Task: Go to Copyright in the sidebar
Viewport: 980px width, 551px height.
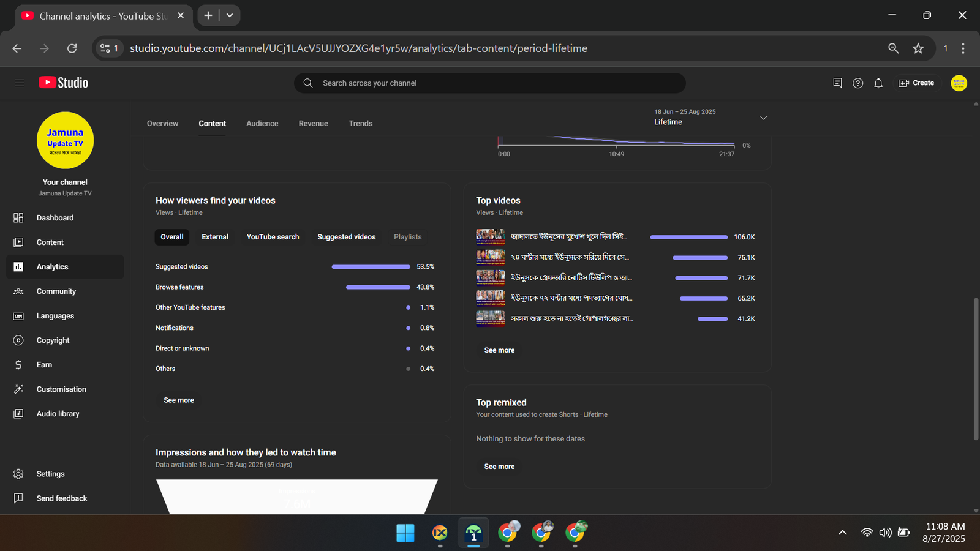Action: 53,340
